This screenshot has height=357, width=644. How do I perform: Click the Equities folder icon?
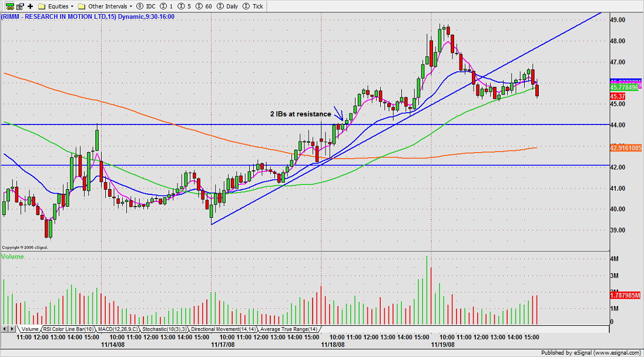[42, 6]
